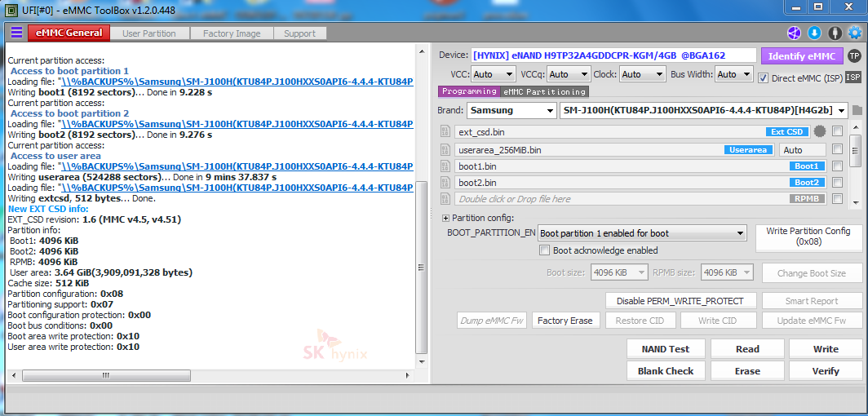Select the eMMC Partitioning sub-tab
Screen dimensions: 868x416
click(x=544, y=91)
